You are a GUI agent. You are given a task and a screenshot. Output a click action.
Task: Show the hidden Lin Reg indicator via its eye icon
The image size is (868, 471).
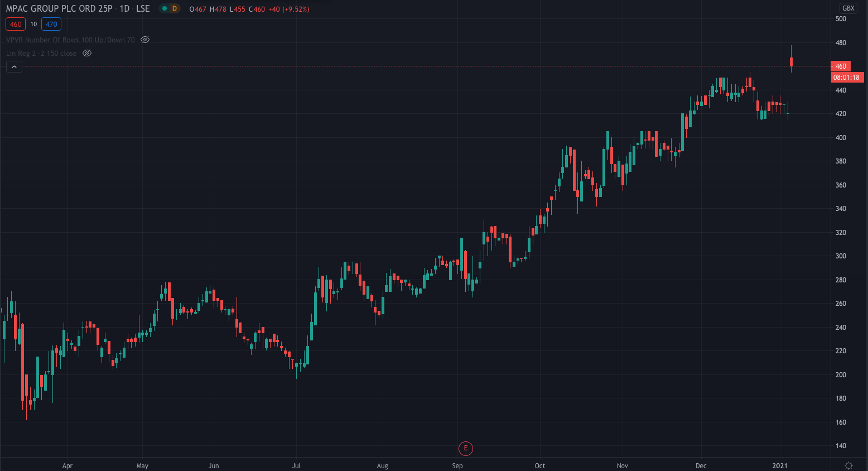click(87, 53)
